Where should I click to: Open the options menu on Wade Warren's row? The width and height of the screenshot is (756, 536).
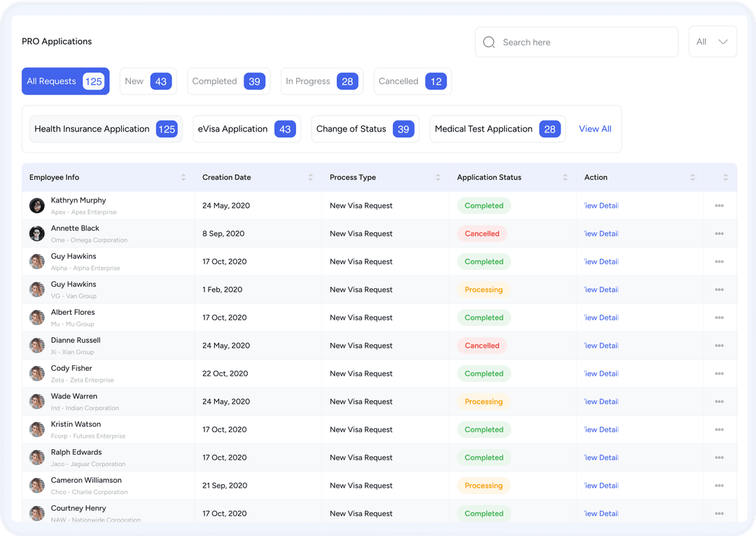[x=719, y=401]
